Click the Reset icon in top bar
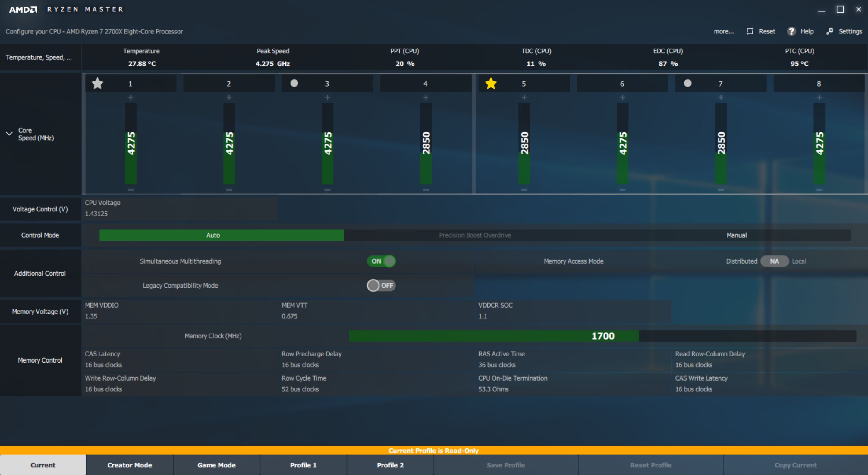This screenshot has width=868, height=475. 750,31
